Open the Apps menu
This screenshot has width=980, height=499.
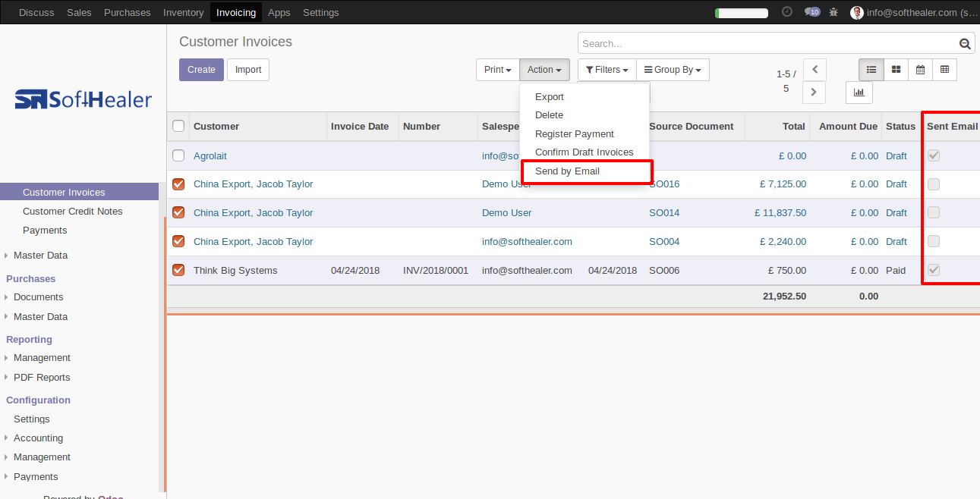tap(279, 12)
